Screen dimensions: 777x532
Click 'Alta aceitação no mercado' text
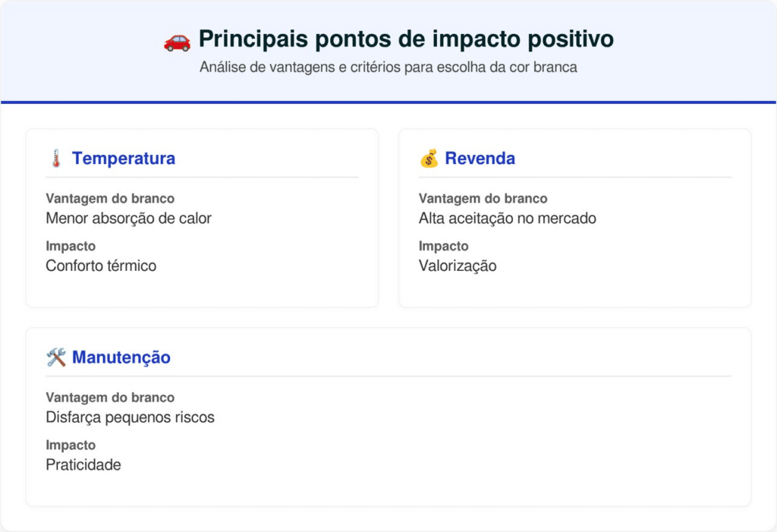[x=507, y=219]
